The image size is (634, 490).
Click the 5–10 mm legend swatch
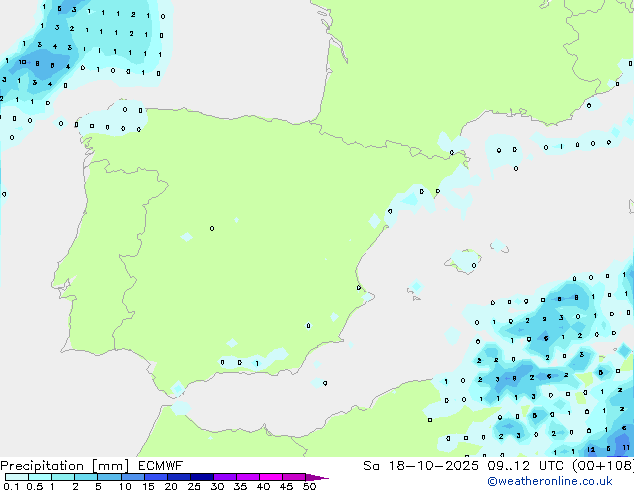click(x=109, y=477)
